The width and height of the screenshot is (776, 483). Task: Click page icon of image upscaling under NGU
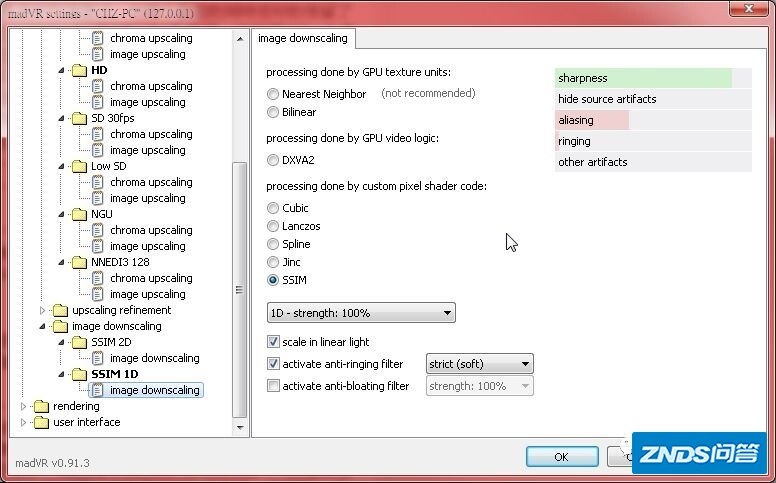pyautogui.click(x=98, y=246)
